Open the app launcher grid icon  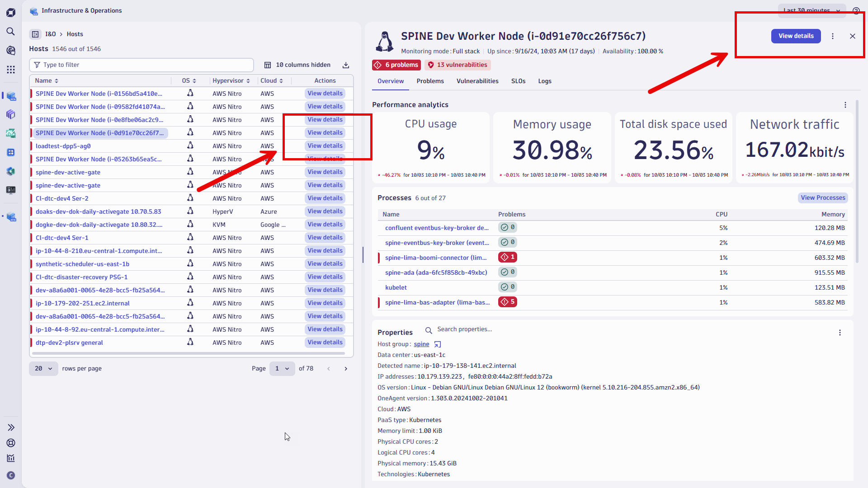coord(11,70)
